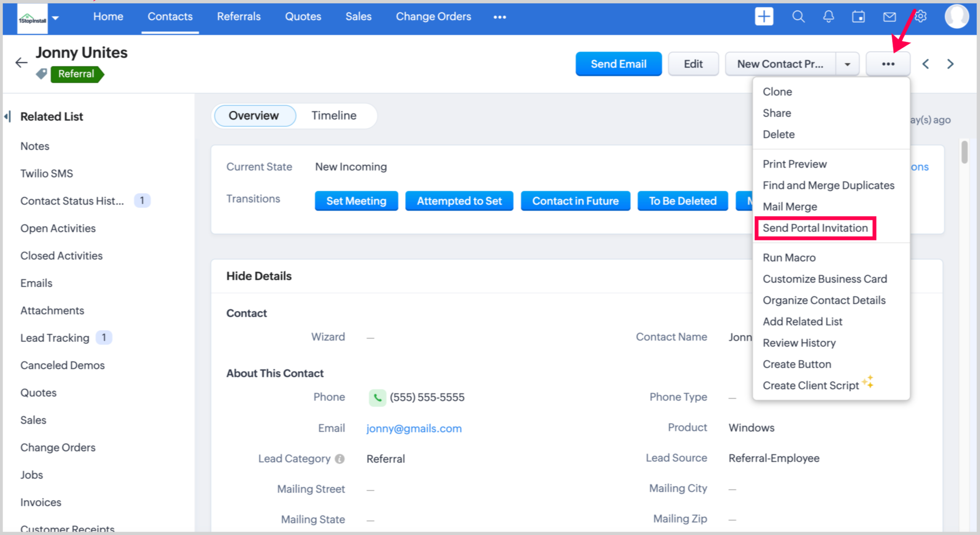The width and height of the screenshot is (980, 535).
Task: Switch to the Timeline tab
Action: pos(334,115)
